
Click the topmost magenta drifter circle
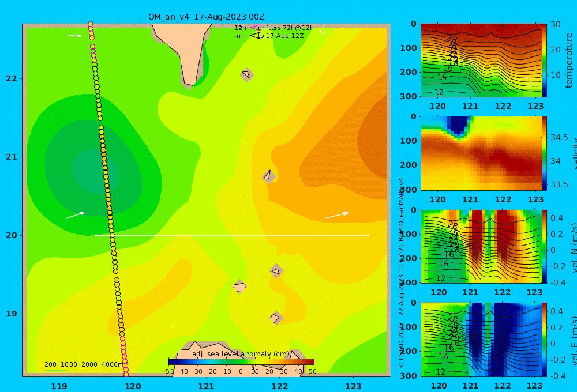click(x=90, y=24)
